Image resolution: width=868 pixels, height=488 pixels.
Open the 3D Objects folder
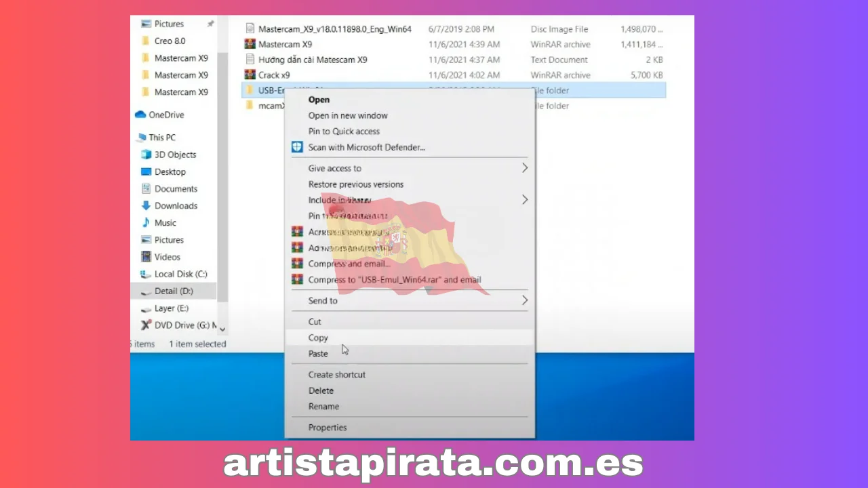169,155
